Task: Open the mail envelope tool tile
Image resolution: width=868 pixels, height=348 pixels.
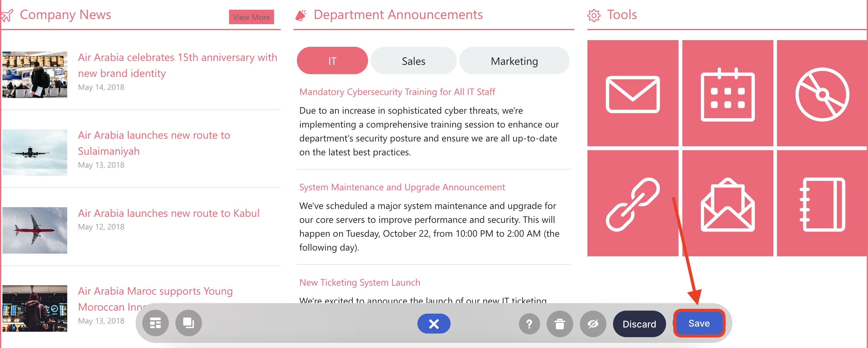Action: pyautogui.click(x=633, y=93)
